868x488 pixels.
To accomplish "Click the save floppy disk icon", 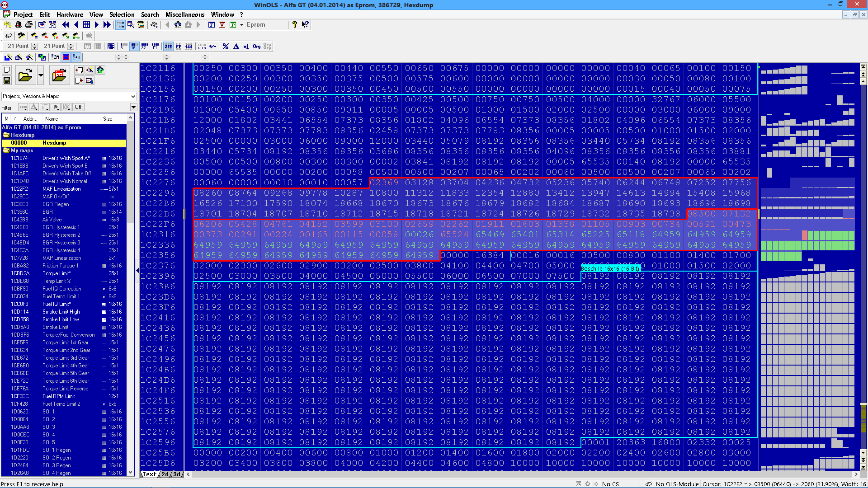I will pyautogui.click(x=7, y=80).
